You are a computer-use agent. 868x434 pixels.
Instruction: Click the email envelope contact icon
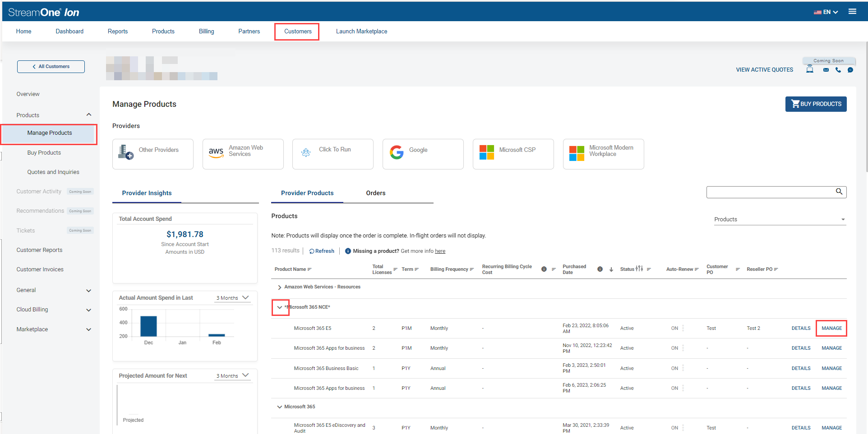826,70
